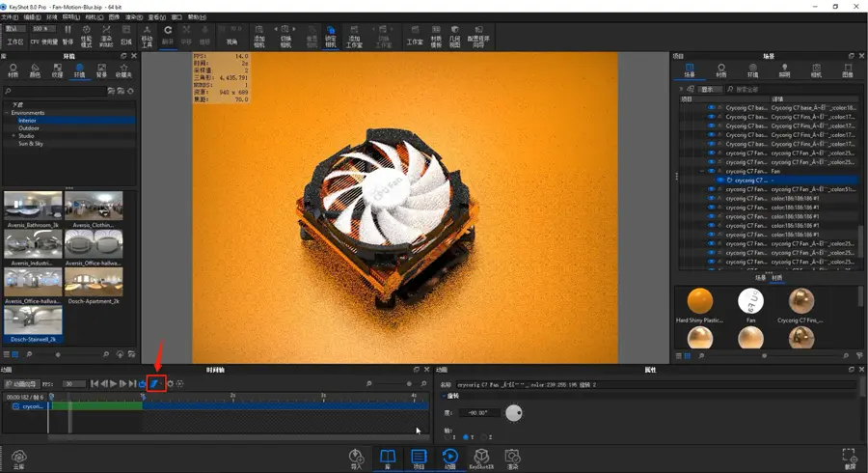Open 材质模板 material templates

coord(436,36)
